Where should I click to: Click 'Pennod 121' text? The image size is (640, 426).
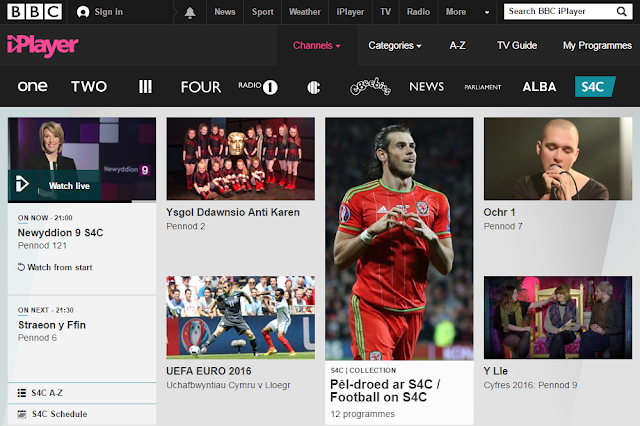[42, 246]
